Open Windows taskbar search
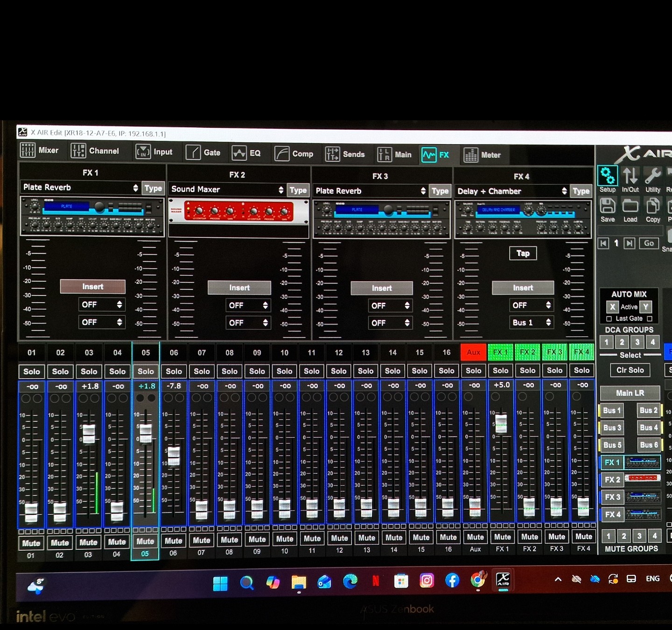This screenshot has width=672, height=630. point(247,582)
